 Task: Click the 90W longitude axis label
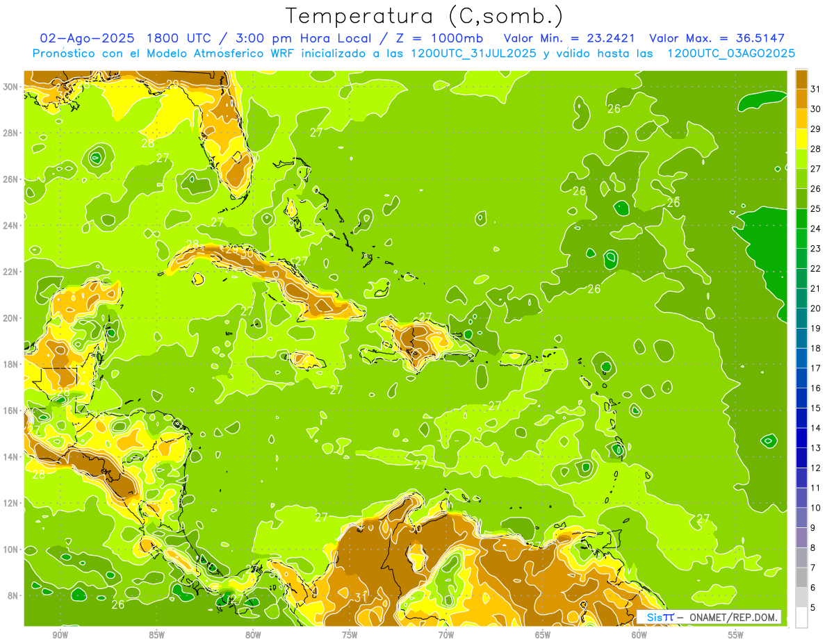[x=60, y=635]
